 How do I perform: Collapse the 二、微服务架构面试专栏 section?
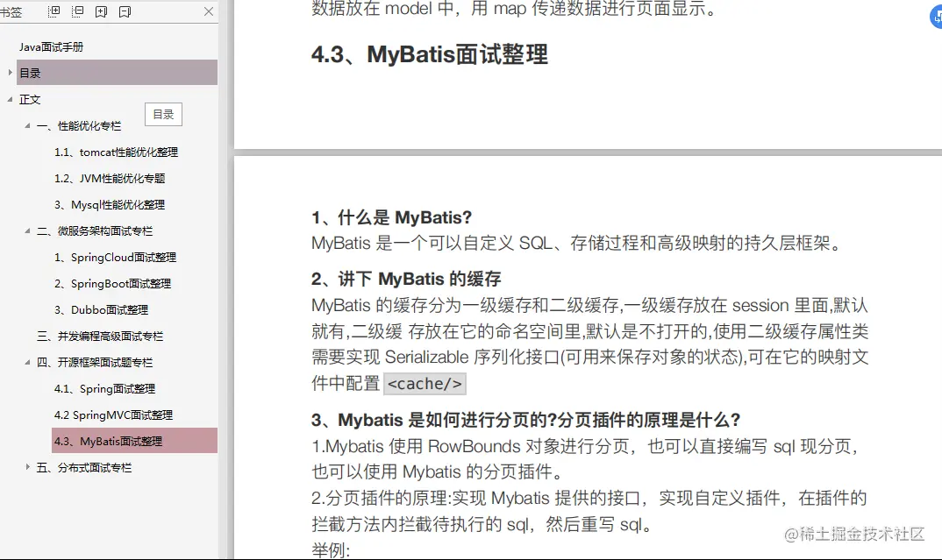(27, 230)
